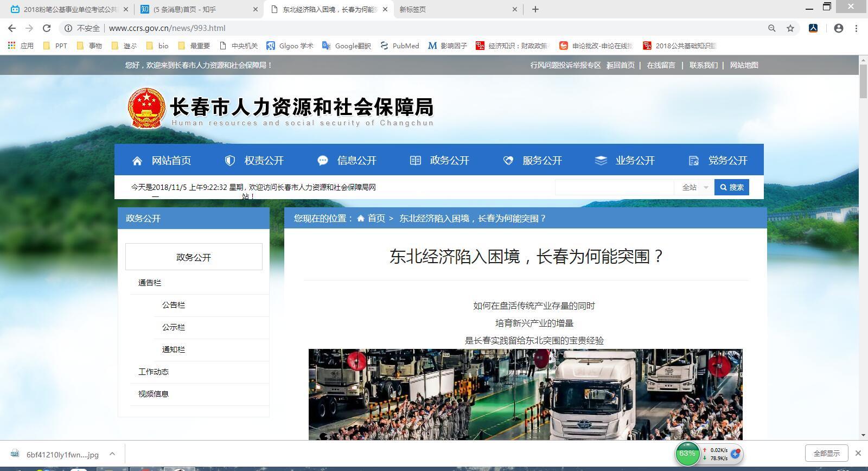The image size is (868, 471).
Task: Open 信息公开 navigation item
Action: pyautogui.click(x=347, y=160)
